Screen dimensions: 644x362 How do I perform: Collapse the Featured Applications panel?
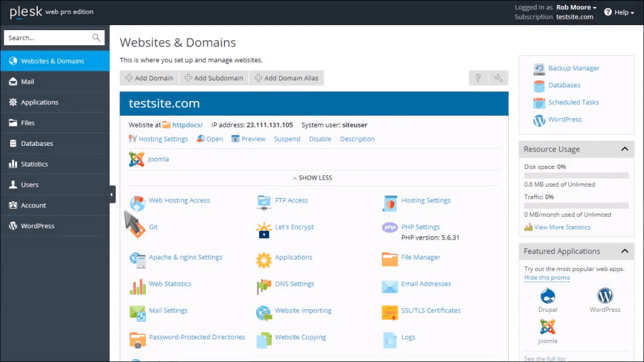pyautogui.click(x=625, y=251)
